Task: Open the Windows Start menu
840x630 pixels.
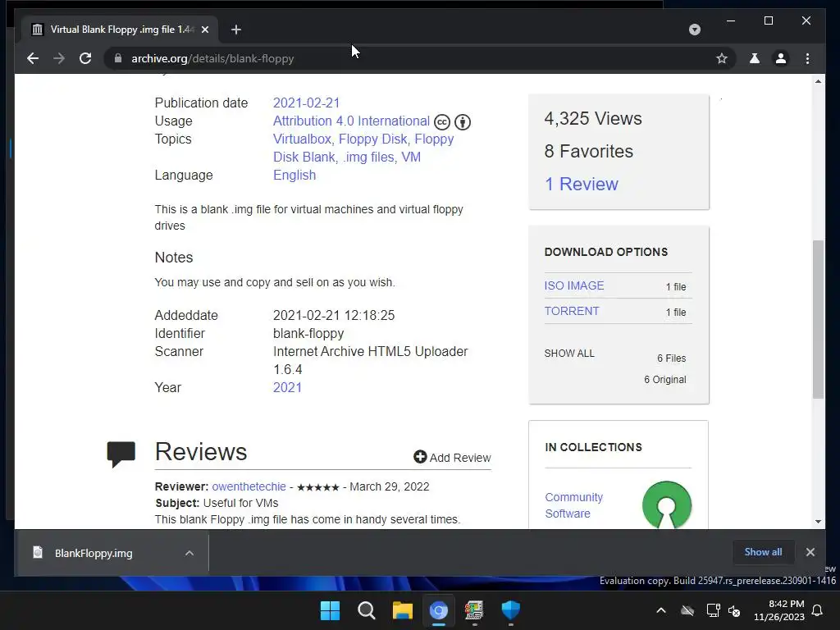Action: pos(330,610)
